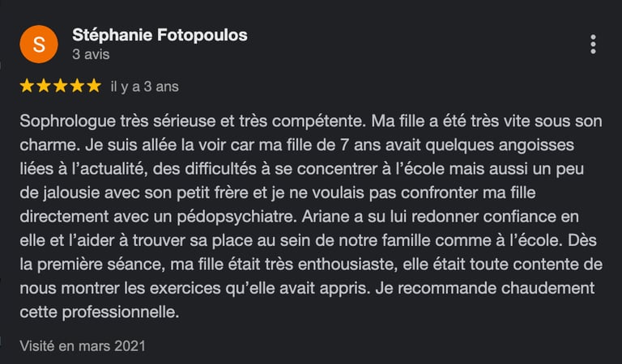The image size is (622, 364).
Task: Click the 'Visité en mars 2021' label
Action: click(x=83, y=345)
